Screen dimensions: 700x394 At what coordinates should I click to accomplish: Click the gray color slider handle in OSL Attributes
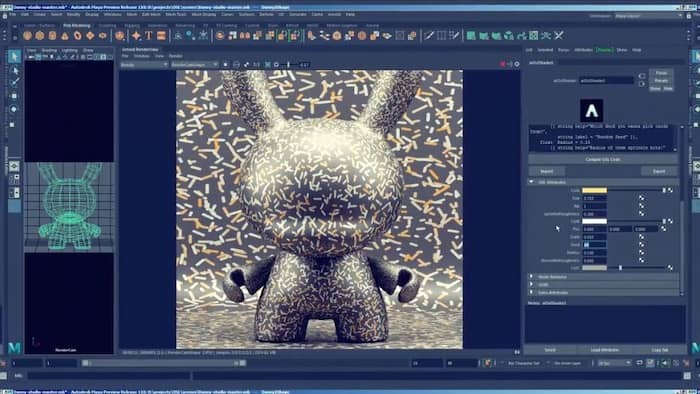[620, 268]
